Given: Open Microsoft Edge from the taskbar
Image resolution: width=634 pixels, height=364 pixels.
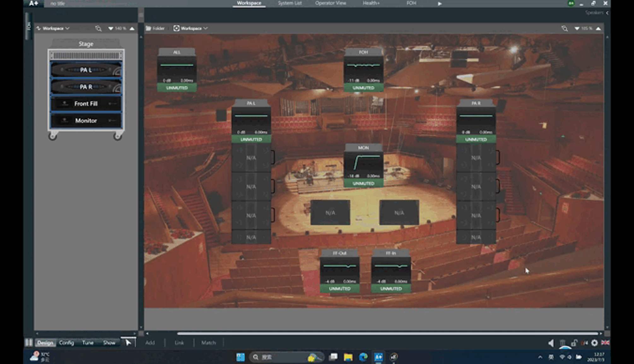Looking at the screenshot, I should [x=363, y=357].
